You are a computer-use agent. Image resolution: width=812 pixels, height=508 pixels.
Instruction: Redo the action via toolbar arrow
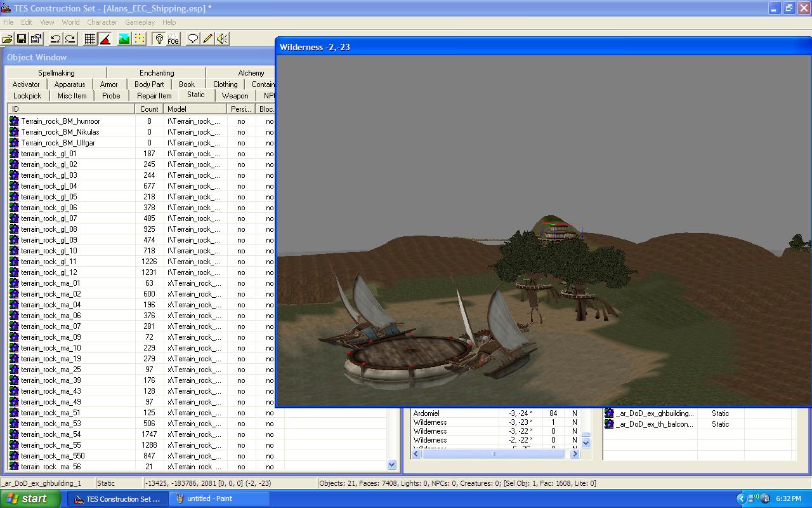coord(70,39)
